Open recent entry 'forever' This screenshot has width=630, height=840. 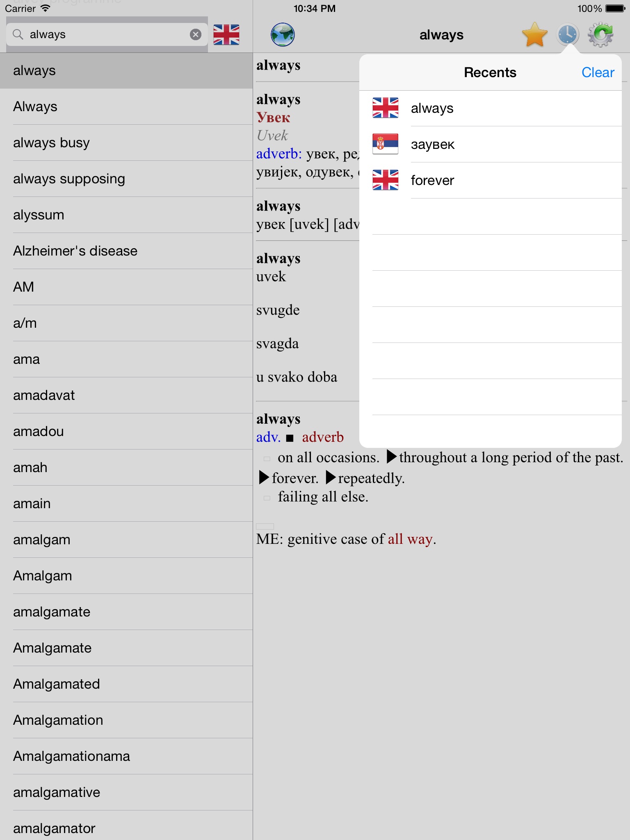(x=491, y=180)
